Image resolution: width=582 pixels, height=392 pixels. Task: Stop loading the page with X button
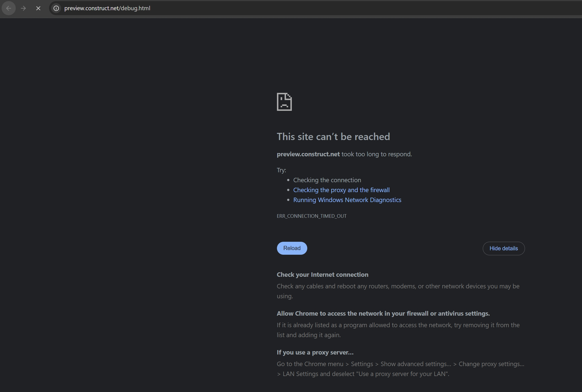click(x=38, y=8)
